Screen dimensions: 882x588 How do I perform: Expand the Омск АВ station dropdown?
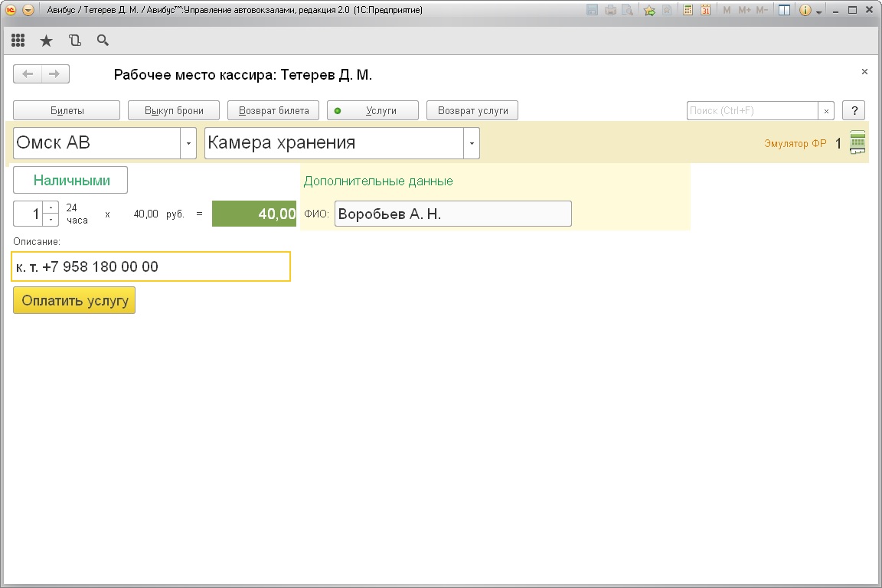pyautogui.click(x=188, y=143)
